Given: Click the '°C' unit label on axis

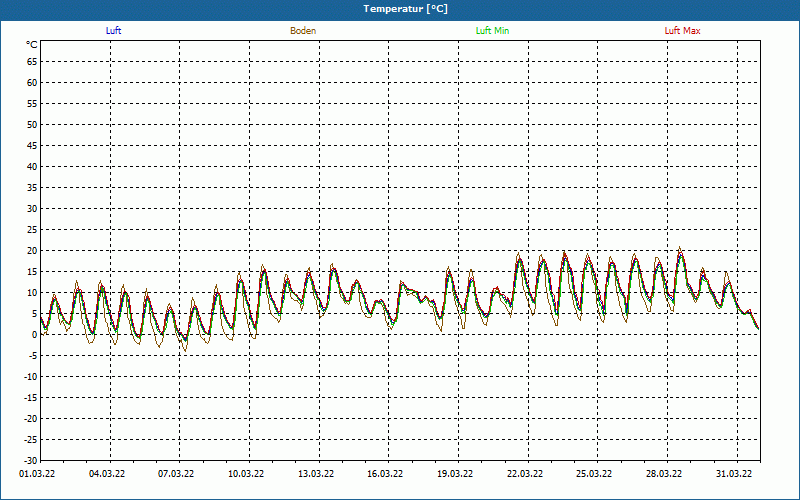Looking at the screenshot, I should tap(32, 45).
